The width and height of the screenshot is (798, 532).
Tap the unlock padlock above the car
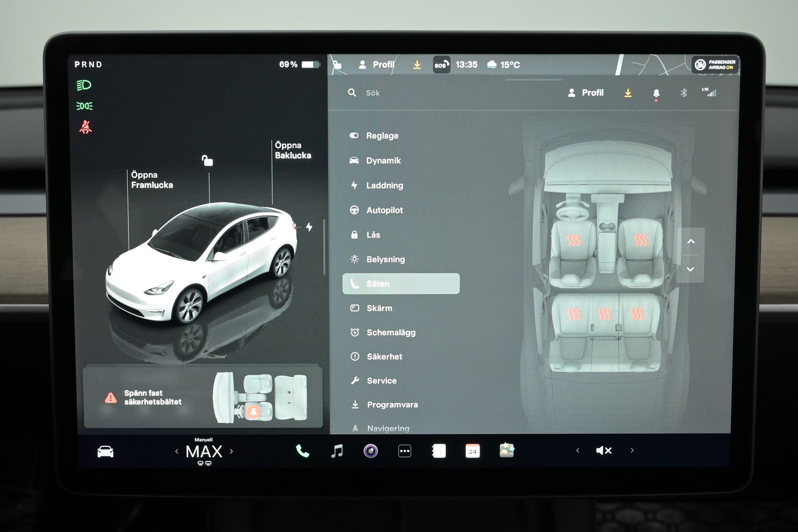point(207,160)
